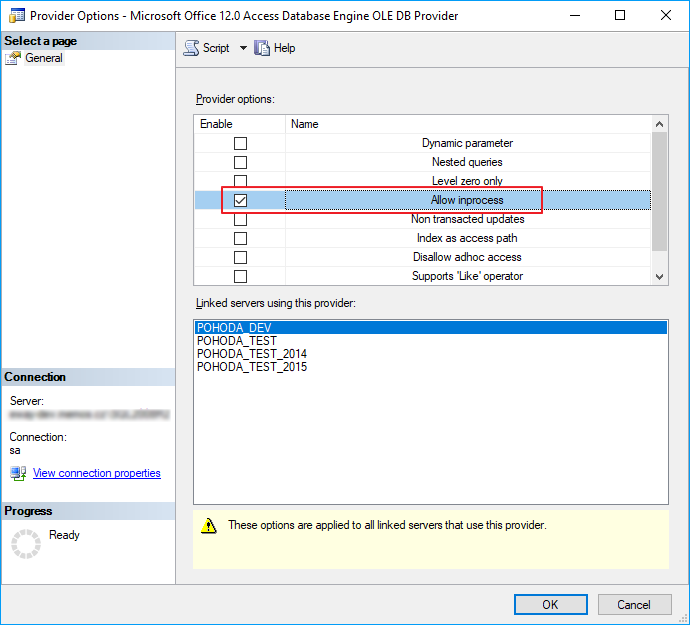This screenshot has height=625, width=690.
Task: Enable the Dynamic parameter checkbox
Action: (240, 143)
